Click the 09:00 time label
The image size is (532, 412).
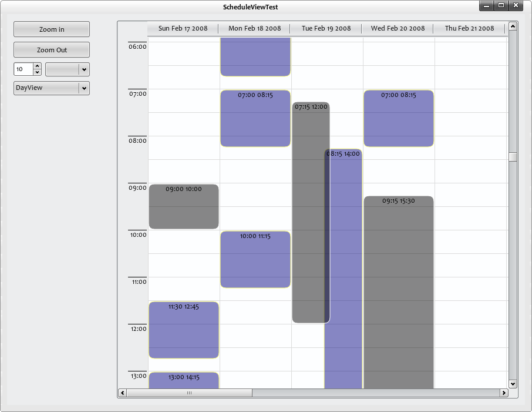pyautogui.click(x=137, y=188)
